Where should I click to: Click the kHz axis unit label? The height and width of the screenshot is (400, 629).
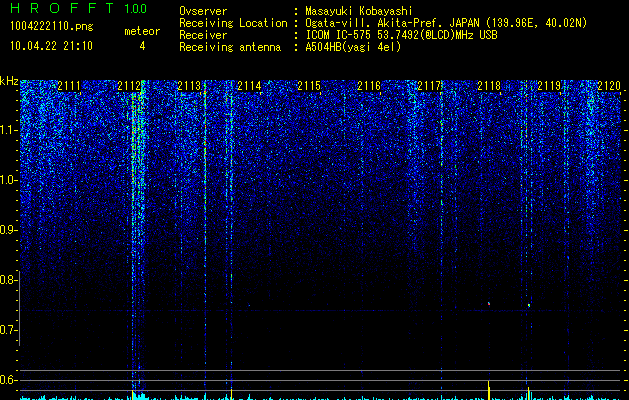point(9,81)
